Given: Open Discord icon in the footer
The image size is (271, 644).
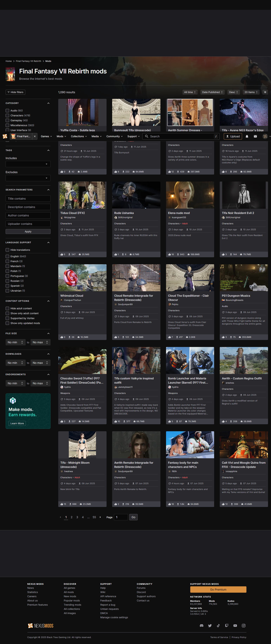Looking at the screenshot, I should tap(201, 625).
